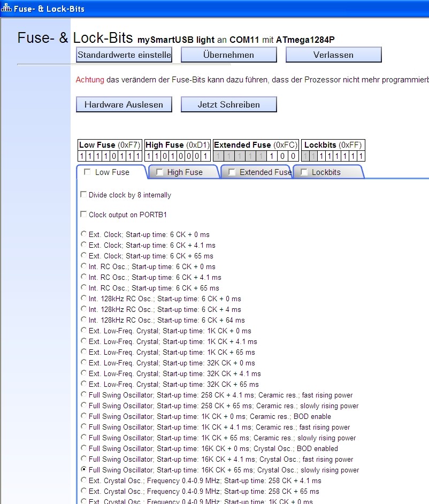This screenshot has height=504, width=429.
Task: Select Ext. Low-Freq. Crystal 1K CK + 65 ms
Action: pyautogui.click(x=83, y=352)
